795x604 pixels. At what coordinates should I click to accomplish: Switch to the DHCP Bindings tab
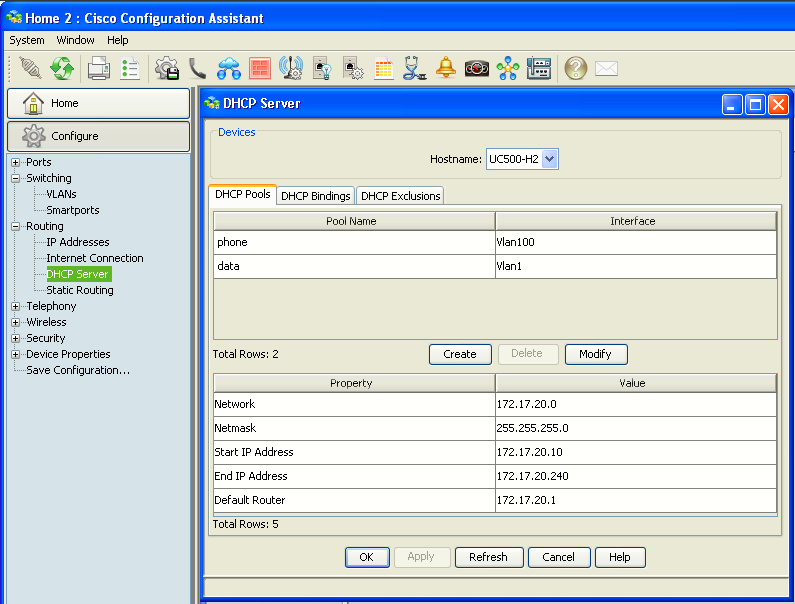click(315, 196)
